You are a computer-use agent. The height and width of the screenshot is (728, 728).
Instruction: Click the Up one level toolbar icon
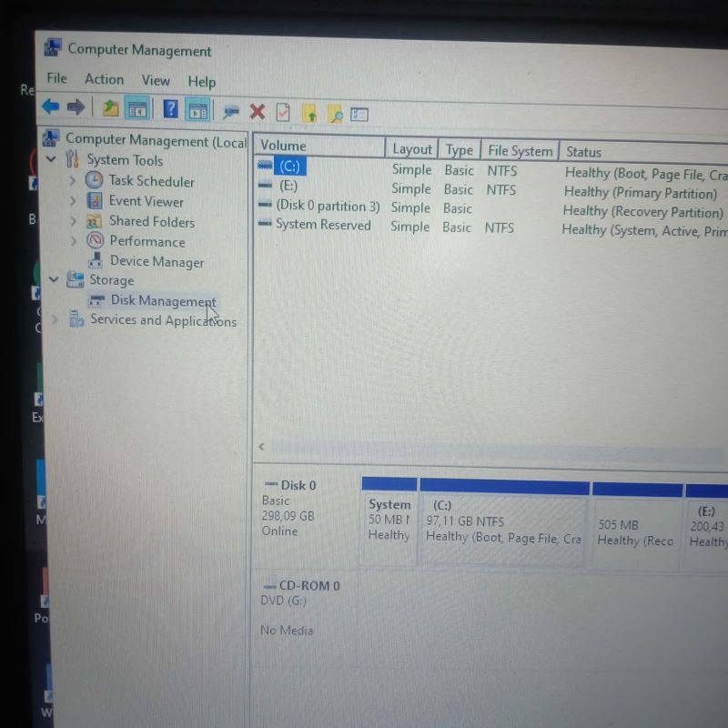coord(110,108)
